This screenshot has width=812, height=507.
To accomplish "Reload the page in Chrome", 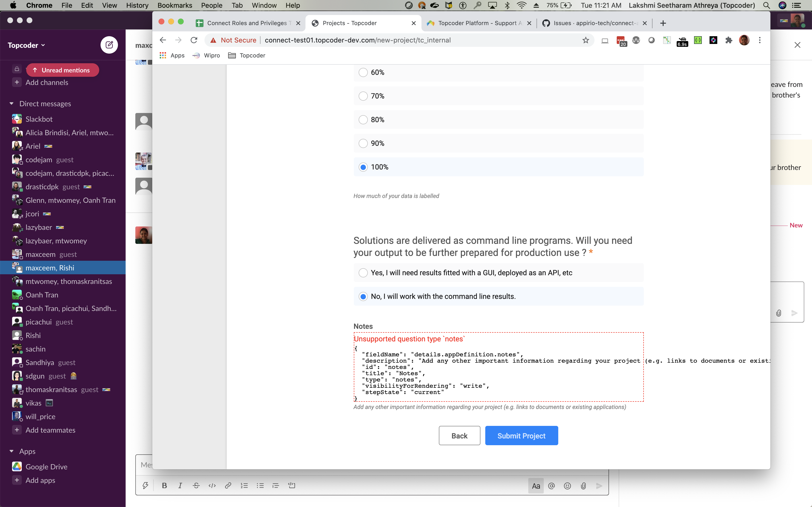I will [x=194, y=40].
